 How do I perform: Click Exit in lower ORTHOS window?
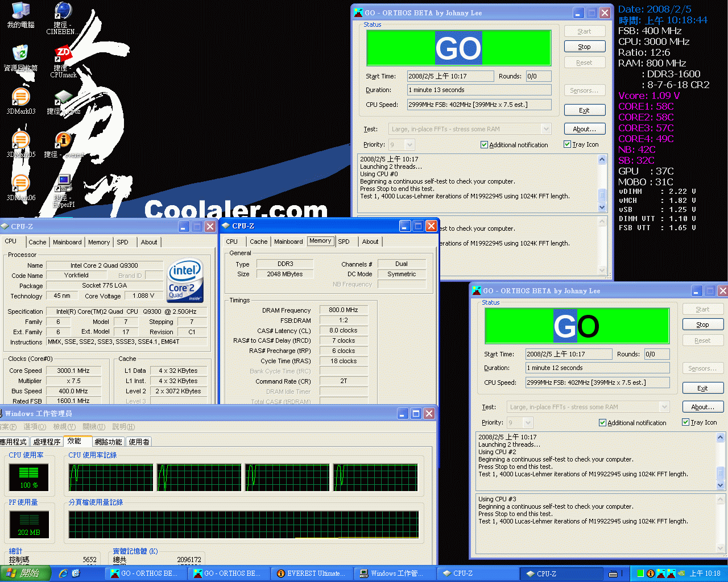coord(703,388)
